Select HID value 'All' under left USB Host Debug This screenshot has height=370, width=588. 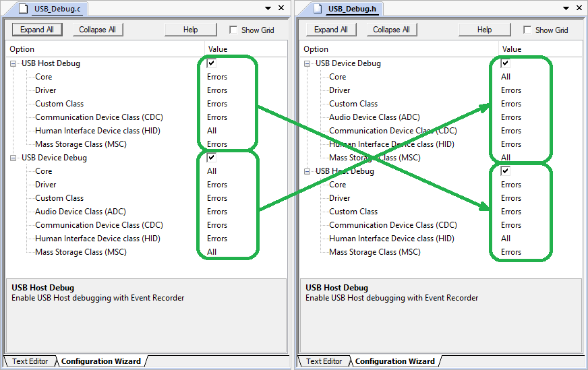(x=212, y=131)
